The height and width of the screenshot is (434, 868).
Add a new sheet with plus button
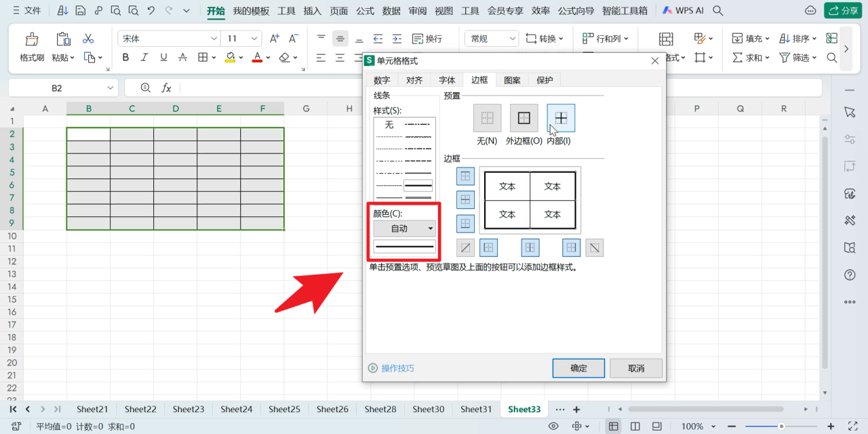(576, 410)
